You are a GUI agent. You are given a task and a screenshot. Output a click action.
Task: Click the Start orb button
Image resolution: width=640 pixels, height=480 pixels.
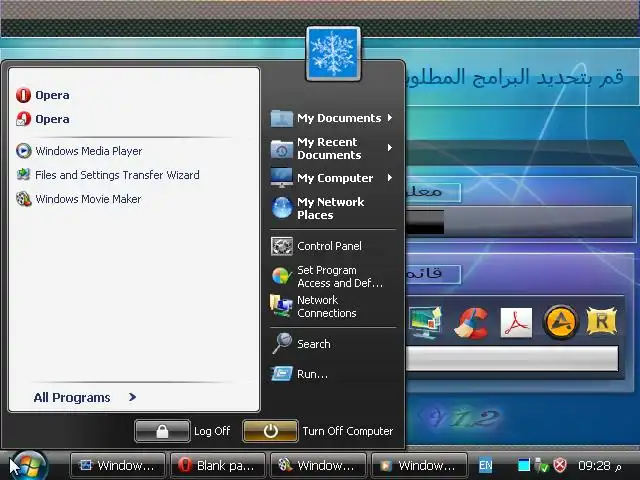[28, 465]
